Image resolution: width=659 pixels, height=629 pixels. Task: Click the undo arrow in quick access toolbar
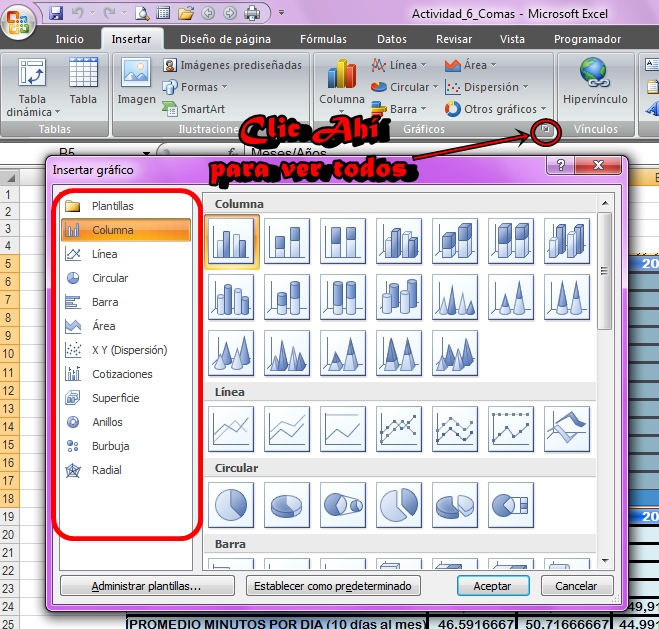point(77,13)
